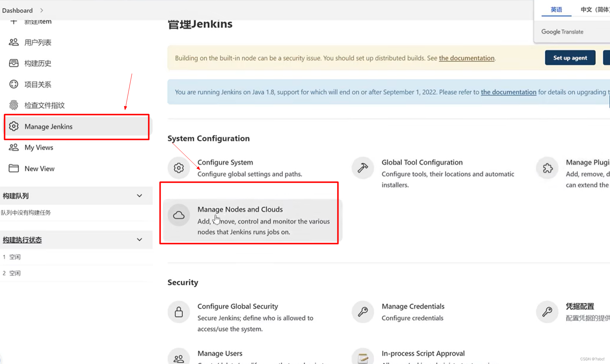This screenshot has width=610, height=364.
Task: Click the fingerprint icon in the sidebar
Action: click(14, 105)
